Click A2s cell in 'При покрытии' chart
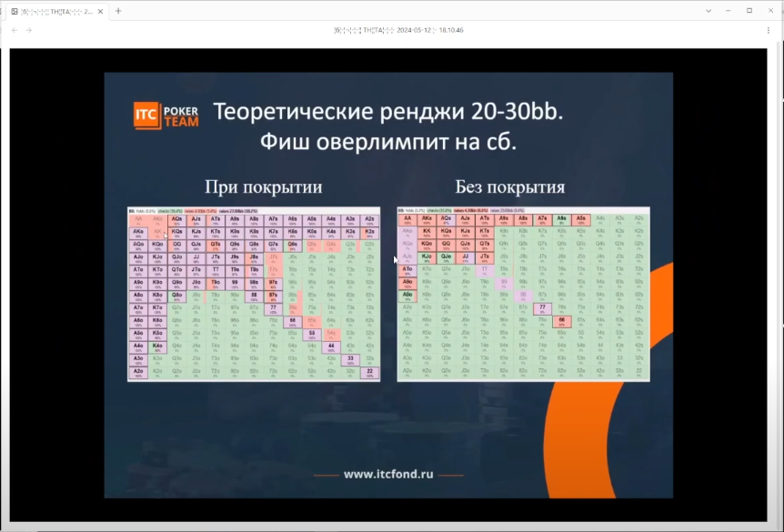This screenshot has height=532, width=784. coord(369,220)
